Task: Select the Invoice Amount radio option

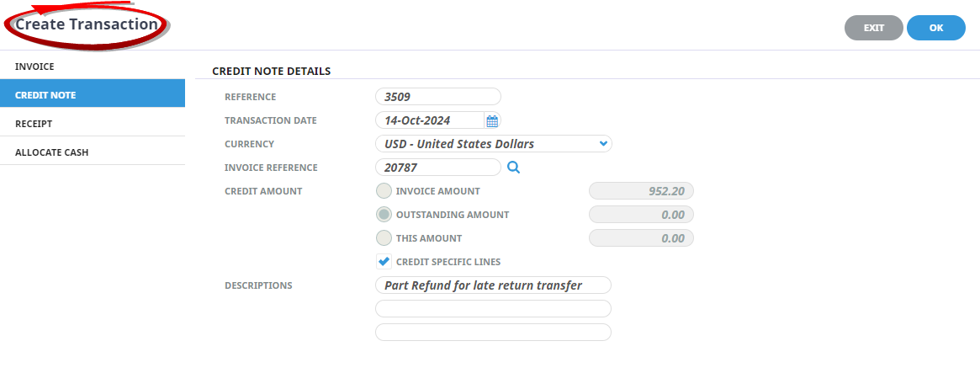Action: pos(384,191)
